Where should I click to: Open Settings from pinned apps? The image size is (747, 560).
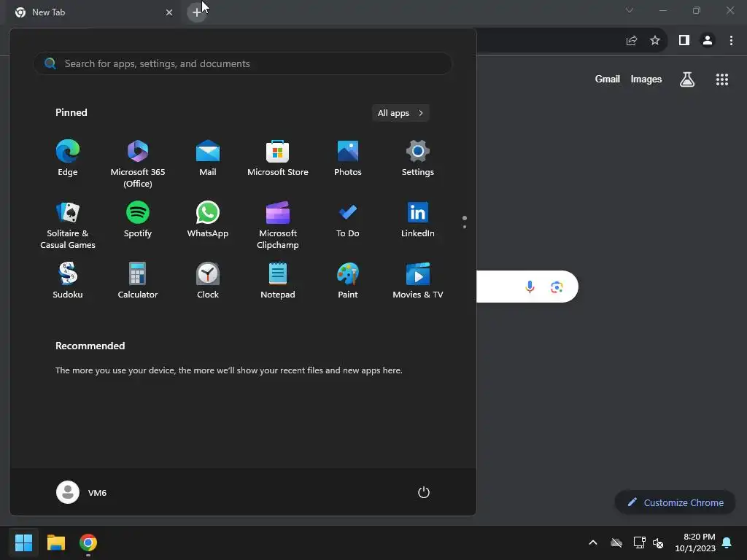(418, 158)
